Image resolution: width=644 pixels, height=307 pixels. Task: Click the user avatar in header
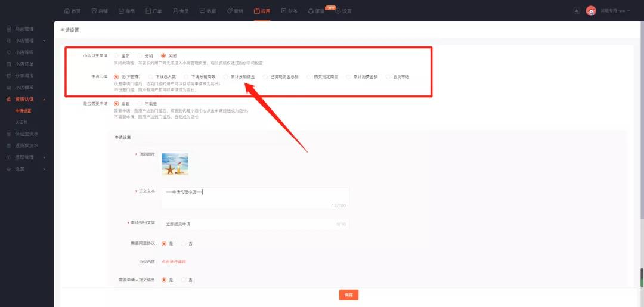pos(590,11)
